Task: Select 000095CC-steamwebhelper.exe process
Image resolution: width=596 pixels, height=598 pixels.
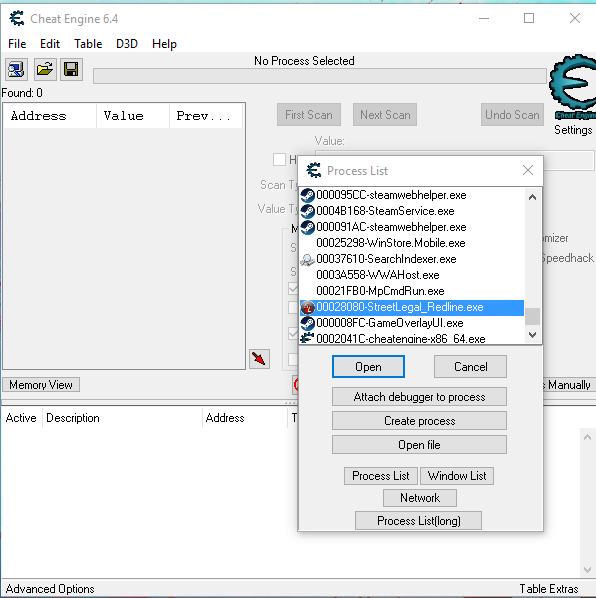Action: (412, 195)
